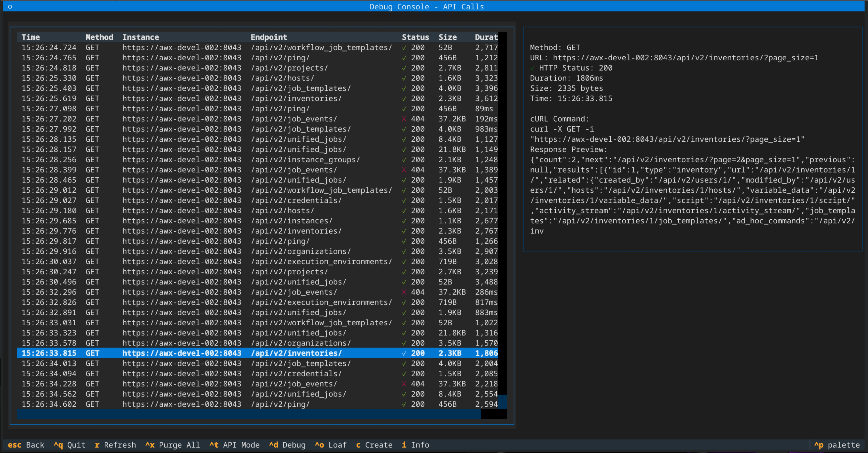
Task: Click the URL line in details panel
Action: click(674, 58)
